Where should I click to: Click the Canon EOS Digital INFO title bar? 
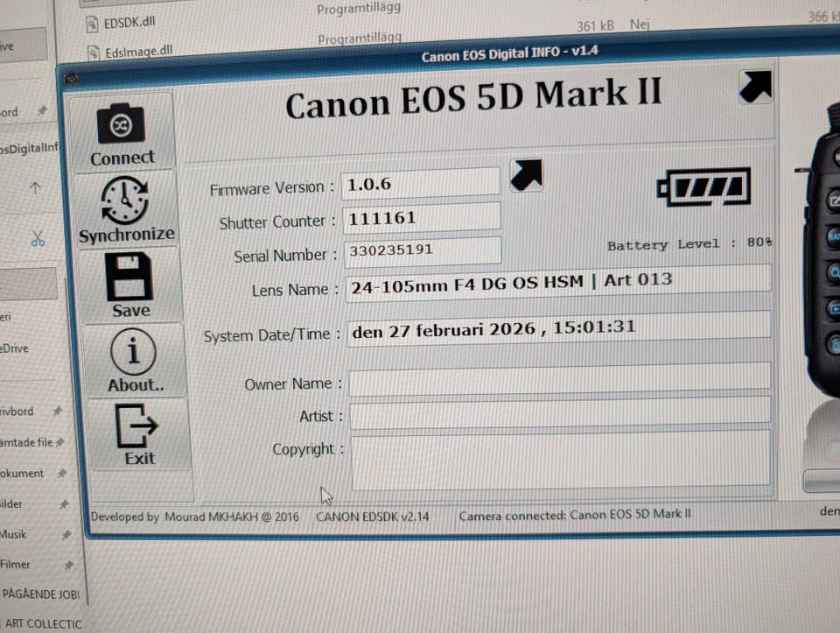pyautogui.click(x=509, y=53)
